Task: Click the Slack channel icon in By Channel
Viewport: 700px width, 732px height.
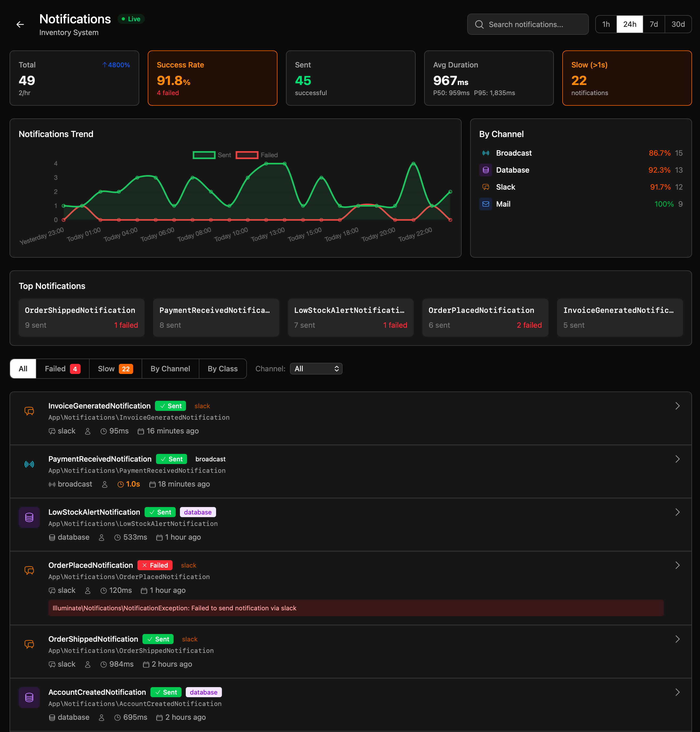Action: point(486,187)
